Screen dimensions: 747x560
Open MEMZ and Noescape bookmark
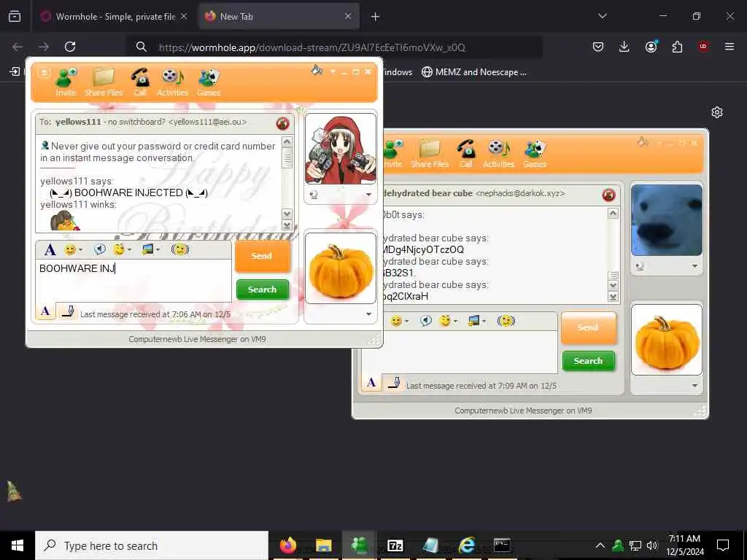coord(474,72)
